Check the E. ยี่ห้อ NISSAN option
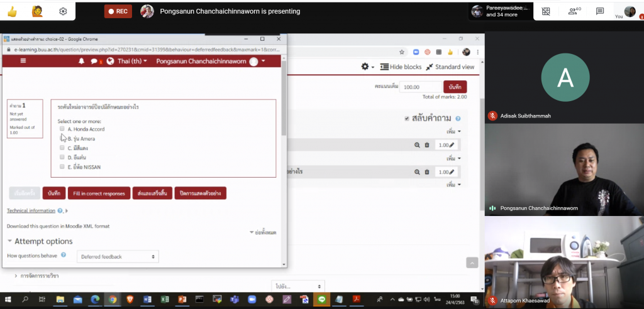Screen dimensions: 644x309 pos(62,166)
